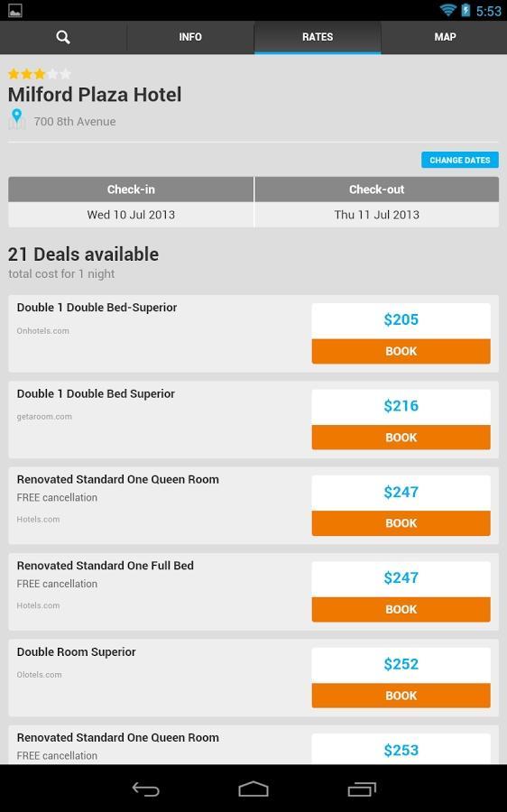
Task: Tap the Wi-Fi status icon
Action: 447,10
